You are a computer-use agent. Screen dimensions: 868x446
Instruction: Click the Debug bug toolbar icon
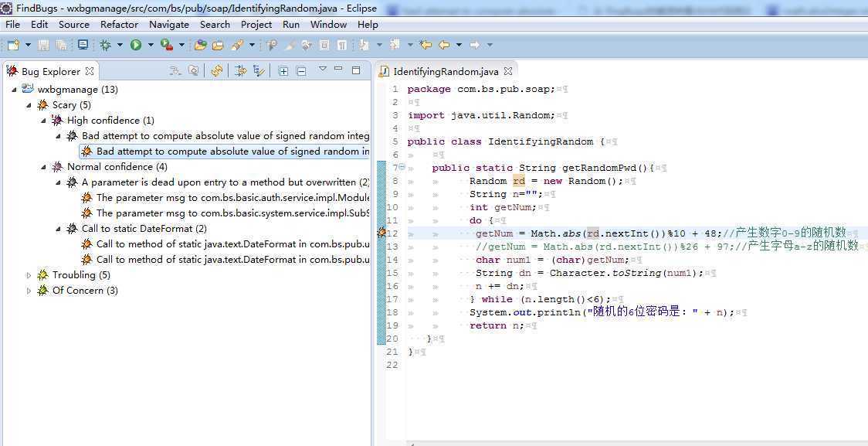click(105, 45)
